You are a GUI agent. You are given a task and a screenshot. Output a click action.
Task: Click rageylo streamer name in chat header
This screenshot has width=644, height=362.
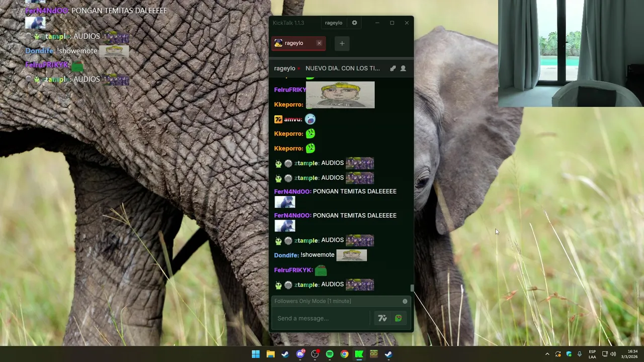(285, 68)
